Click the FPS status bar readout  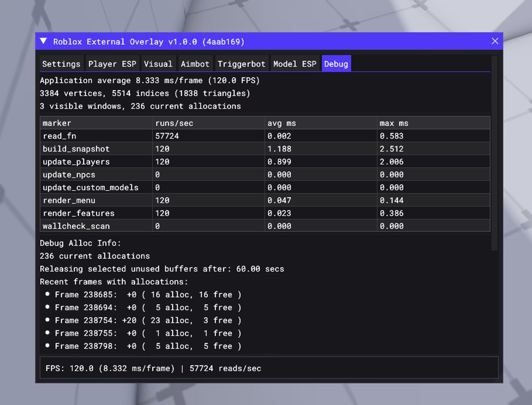pyautogui.click(x=153, y=368)
